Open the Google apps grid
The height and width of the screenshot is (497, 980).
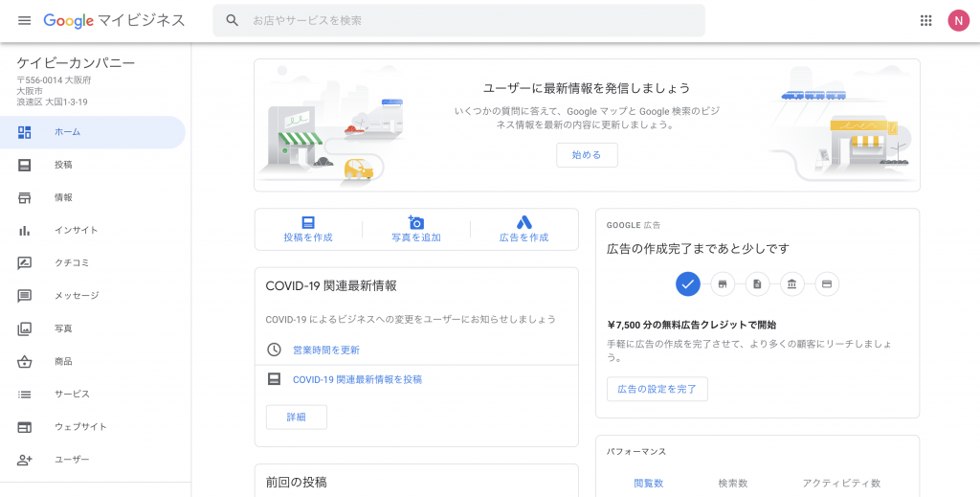(925, 21)
